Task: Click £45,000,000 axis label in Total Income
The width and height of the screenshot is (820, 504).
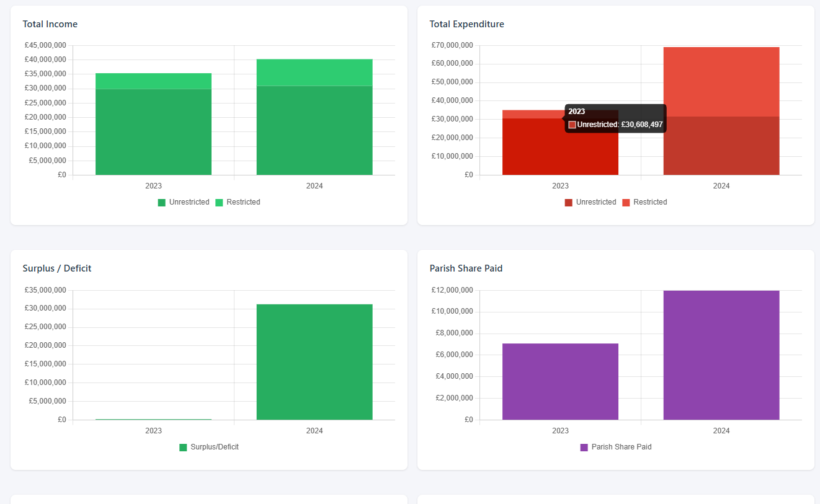Action: coord(45,45)
